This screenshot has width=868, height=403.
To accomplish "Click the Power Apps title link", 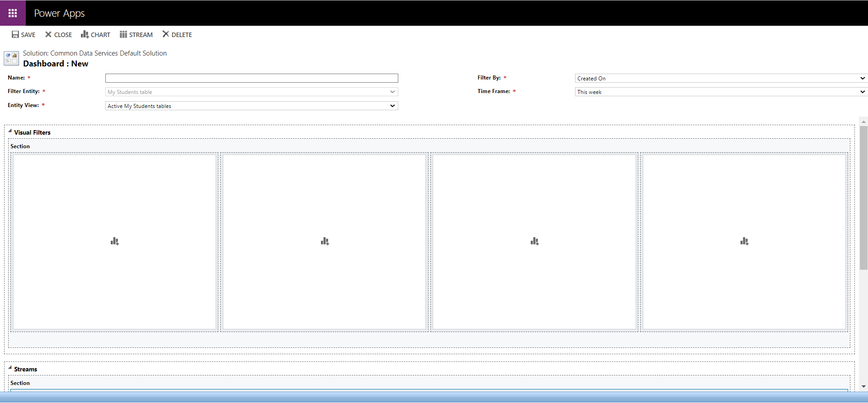I will coord(59,13).
